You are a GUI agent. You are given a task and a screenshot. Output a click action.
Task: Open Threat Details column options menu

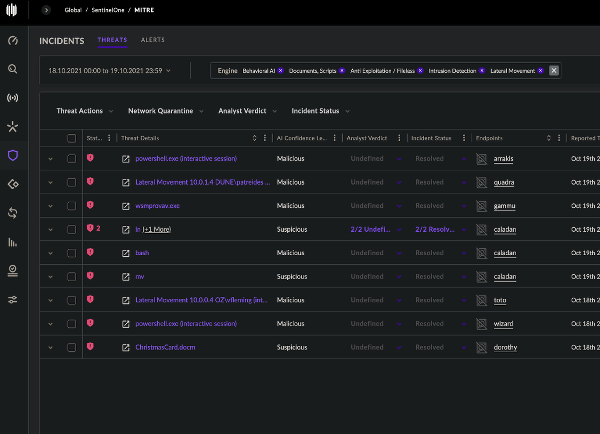pos(265,138)
